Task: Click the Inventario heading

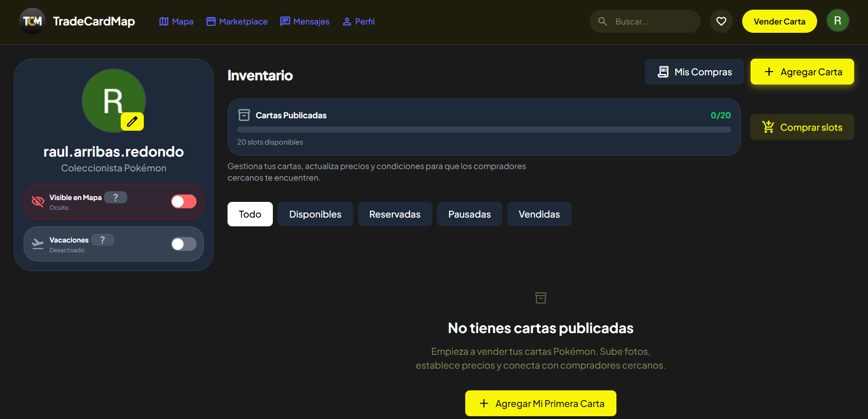Action: pyautogui.click(x=260, y=75)
